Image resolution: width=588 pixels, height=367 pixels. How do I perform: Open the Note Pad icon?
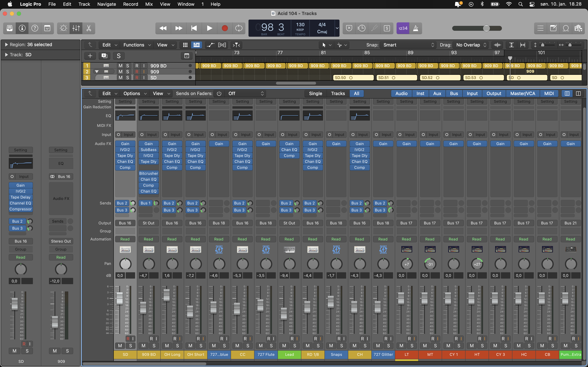coord(553,28)
